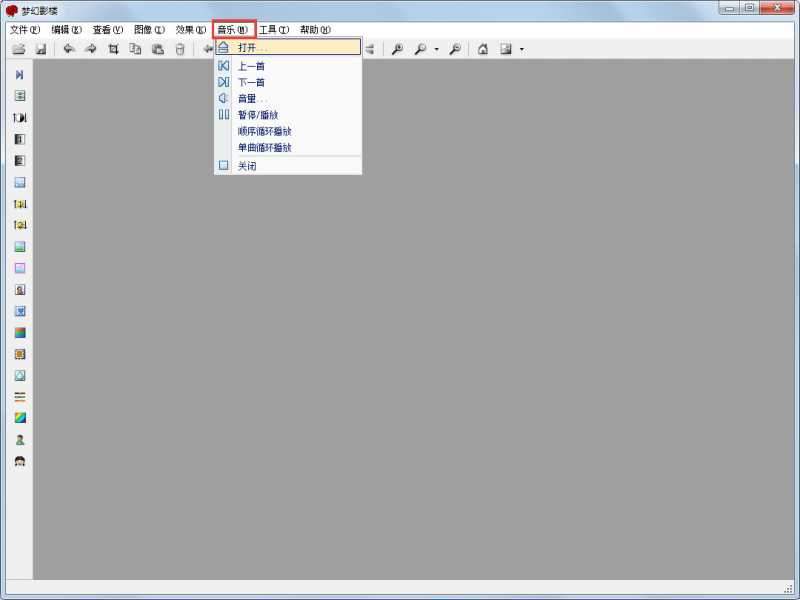Open the 工具 (Tools) menu
This screenshot has width=800, height=600.
point(273,30)
